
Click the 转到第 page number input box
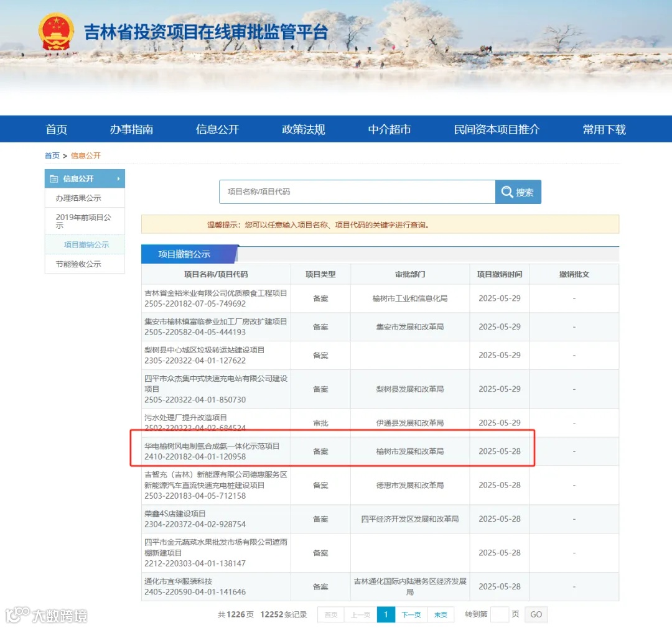point(500,614)
